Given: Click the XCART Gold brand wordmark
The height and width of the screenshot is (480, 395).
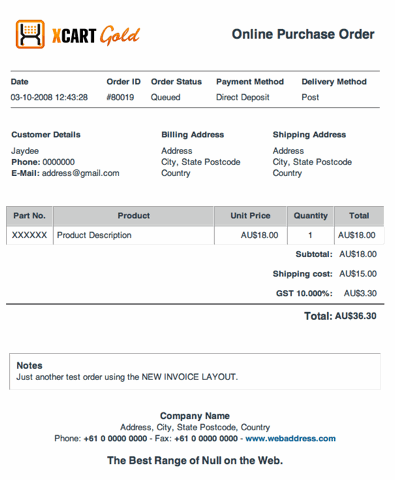Looking at the screenshot, I should 96,35.
